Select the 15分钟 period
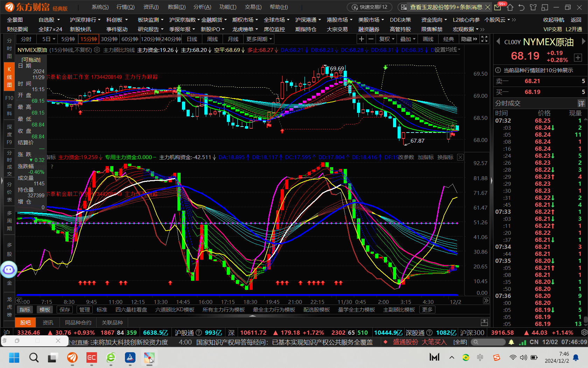Image resolution: width=588 pixels, height=368 pixels. click(x=89, y=39)
